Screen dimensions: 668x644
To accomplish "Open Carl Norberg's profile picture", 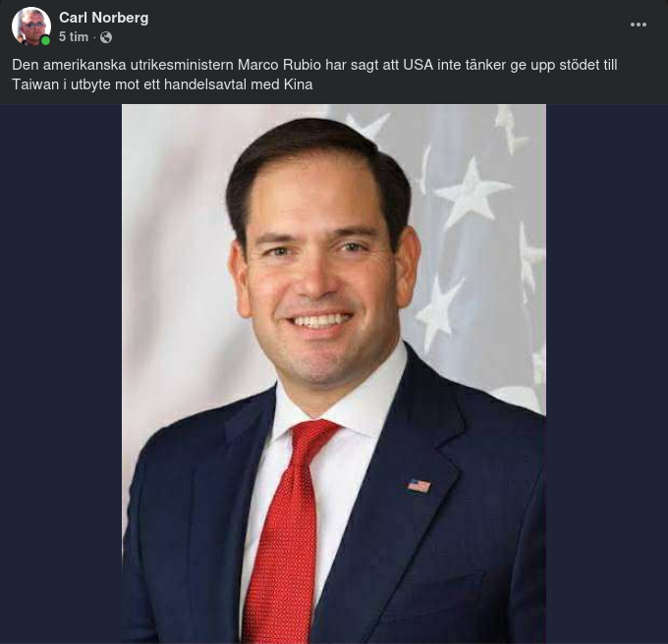I will click(x=31, y=26).
